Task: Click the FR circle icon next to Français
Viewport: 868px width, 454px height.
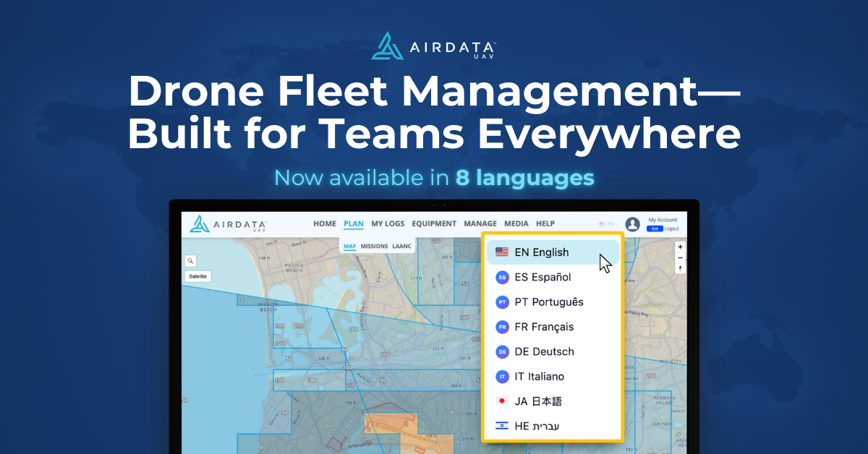Action: tap(502, 327)
